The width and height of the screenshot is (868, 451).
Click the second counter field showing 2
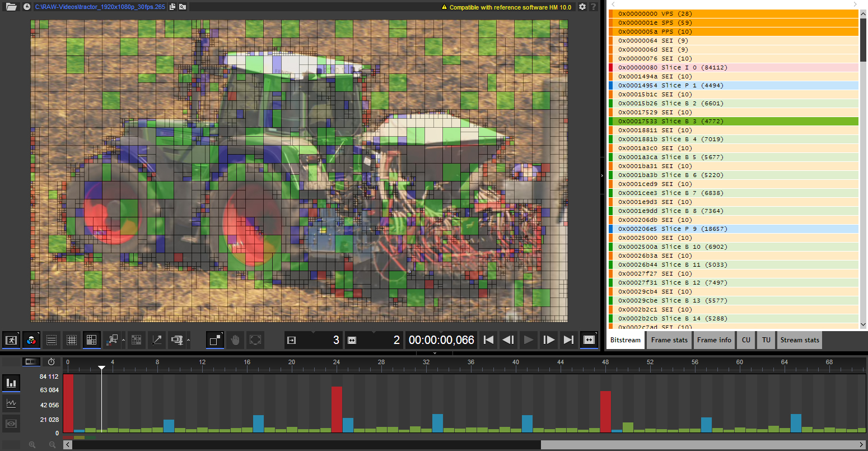[374, 340]
